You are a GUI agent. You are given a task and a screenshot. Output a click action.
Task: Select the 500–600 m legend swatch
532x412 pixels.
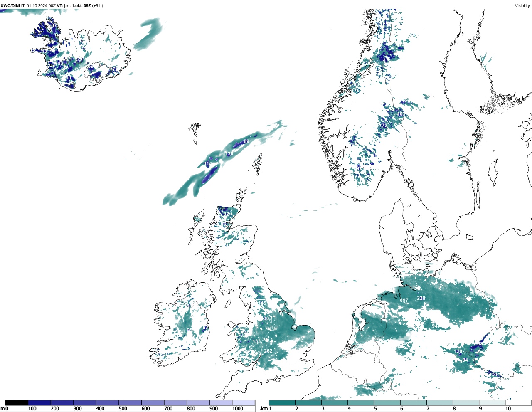[x=130, y=402]
